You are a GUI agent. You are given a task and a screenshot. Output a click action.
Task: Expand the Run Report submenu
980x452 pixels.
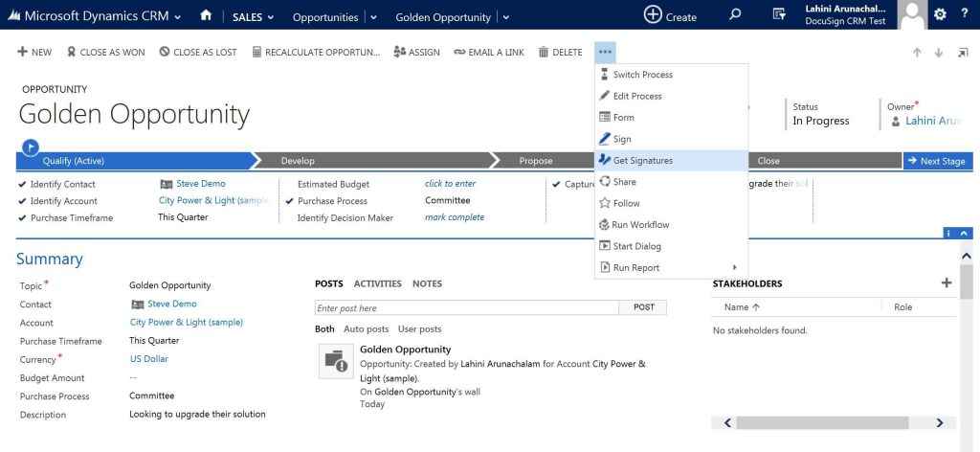tap(671, 267)
